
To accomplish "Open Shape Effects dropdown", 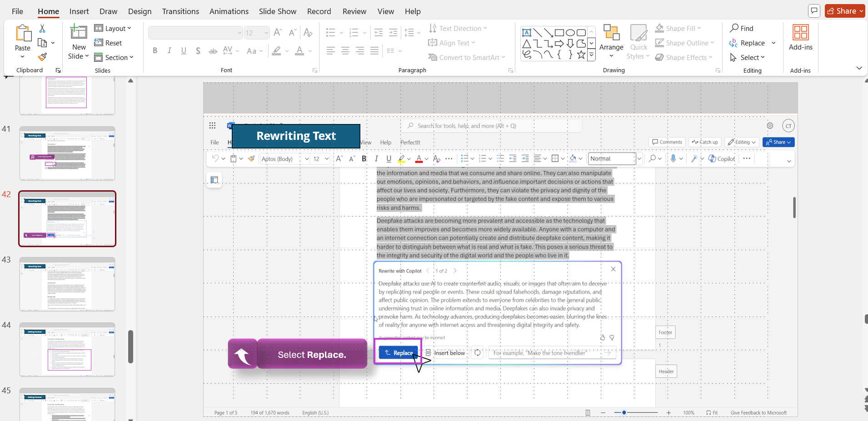I will click(x=683, y=57).
